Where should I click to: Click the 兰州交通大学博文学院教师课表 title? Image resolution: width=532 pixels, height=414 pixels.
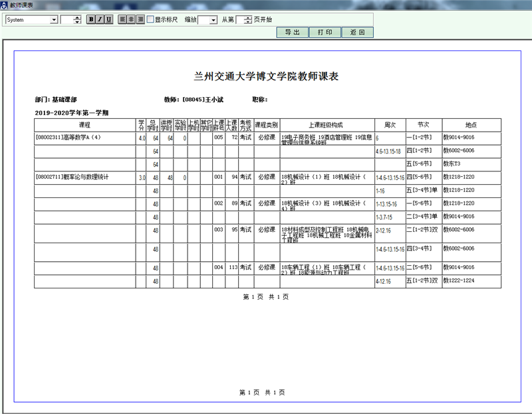coord(266,76)
